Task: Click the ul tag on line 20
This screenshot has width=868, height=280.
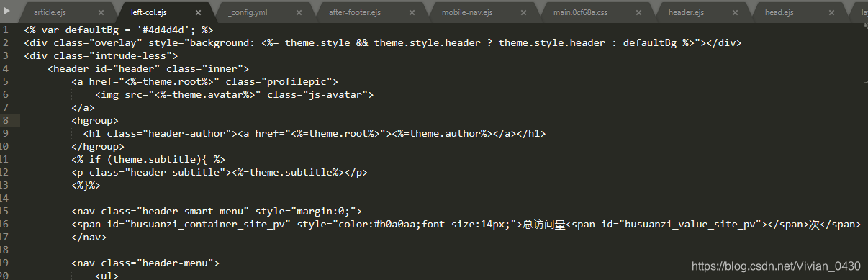Action: click(x=107, y=276)
